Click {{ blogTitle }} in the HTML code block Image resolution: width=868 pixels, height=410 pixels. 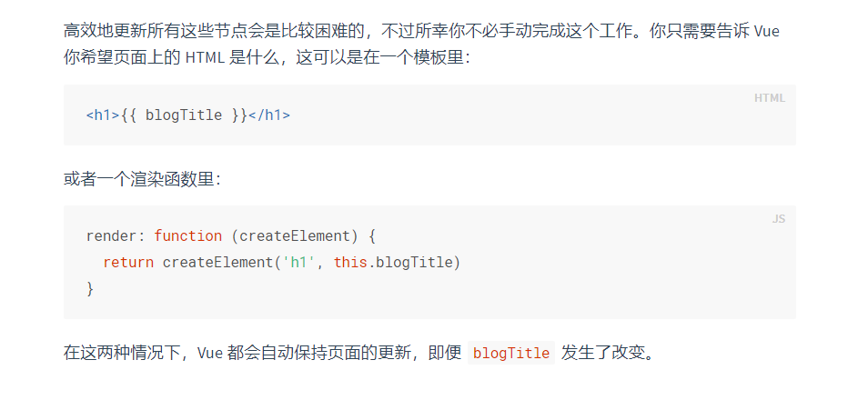point(184,115)
